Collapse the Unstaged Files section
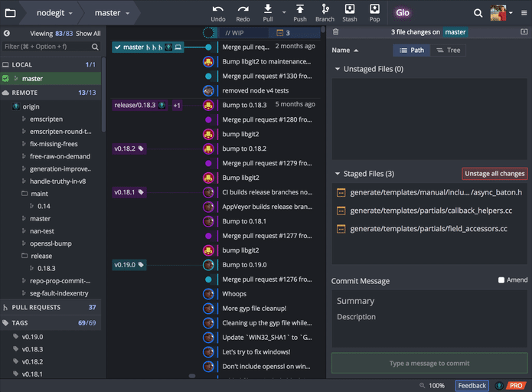 point(338,69)
